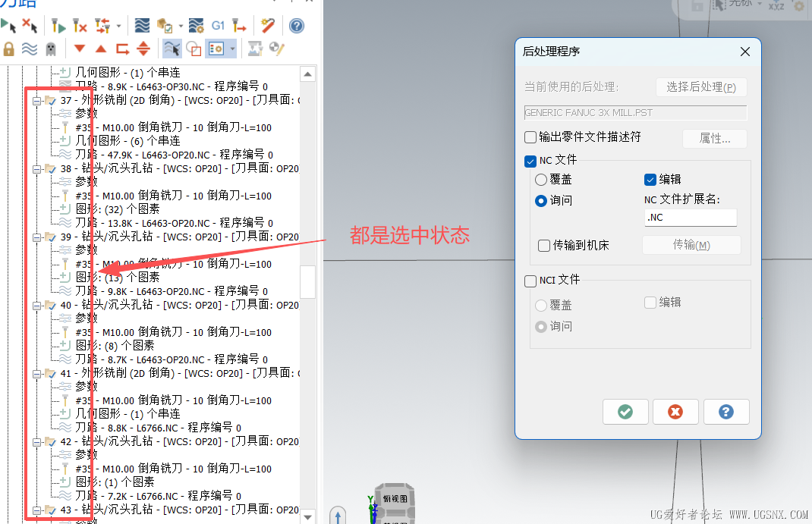The height and width of the screenshot is (524, 812).
Task: Click the tool swap arrows icon
Action: 102,25
